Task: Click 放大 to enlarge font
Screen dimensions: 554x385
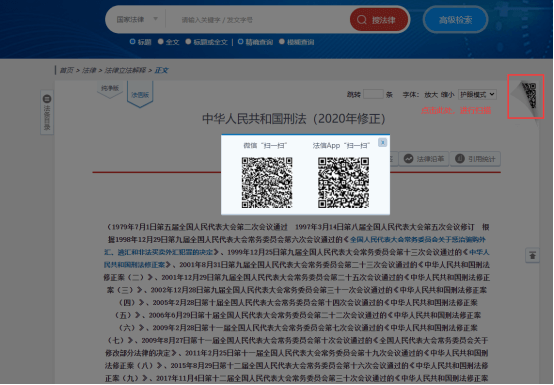Action: pos(431,95)
